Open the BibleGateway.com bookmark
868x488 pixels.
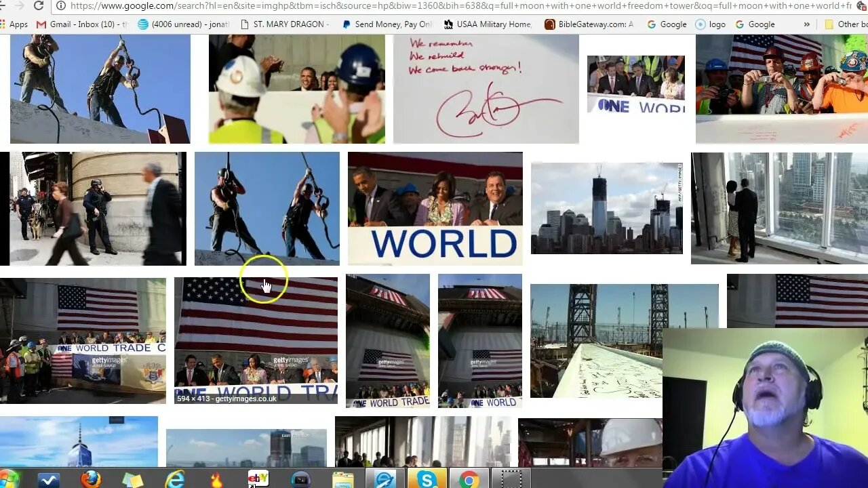tap(590, 24)
